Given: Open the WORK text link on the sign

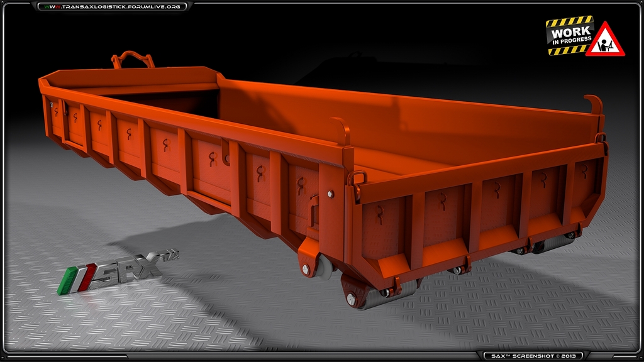Looking at the screenshot, I should coord(571,32).
